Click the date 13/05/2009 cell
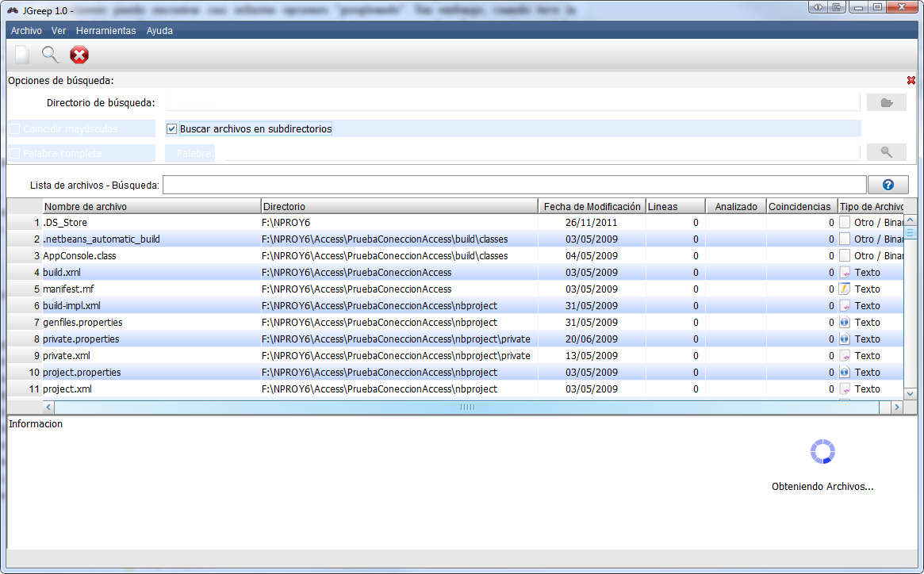This screenshot has width=924, height=574. coord(592,356)
